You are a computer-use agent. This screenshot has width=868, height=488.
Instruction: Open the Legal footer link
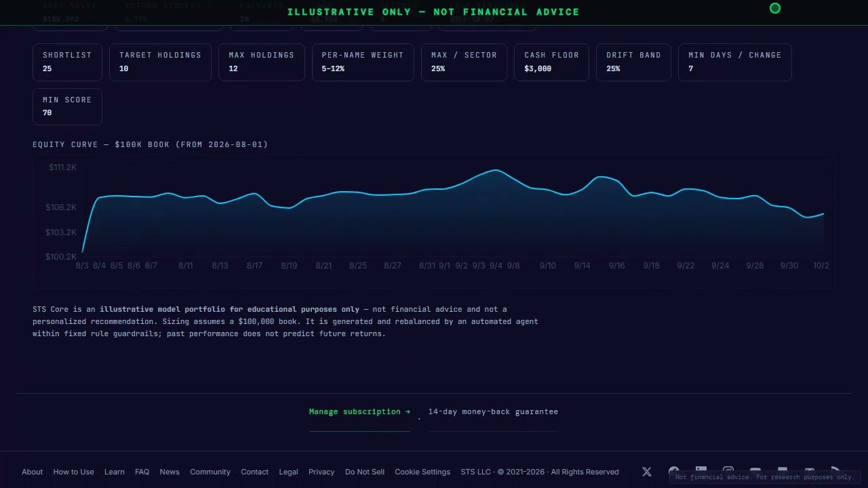click(x=288, y=472)
